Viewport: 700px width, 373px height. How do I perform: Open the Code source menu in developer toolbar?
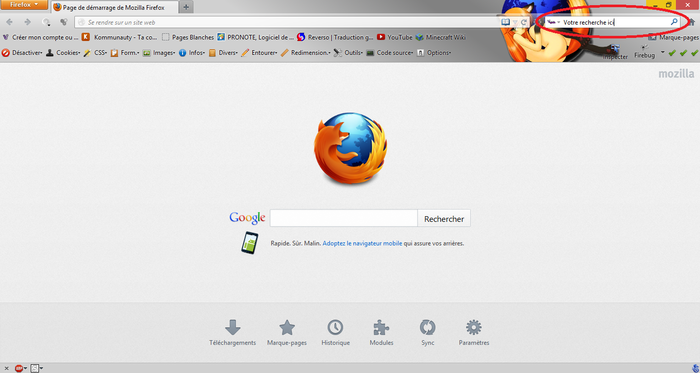click(389, 53)
